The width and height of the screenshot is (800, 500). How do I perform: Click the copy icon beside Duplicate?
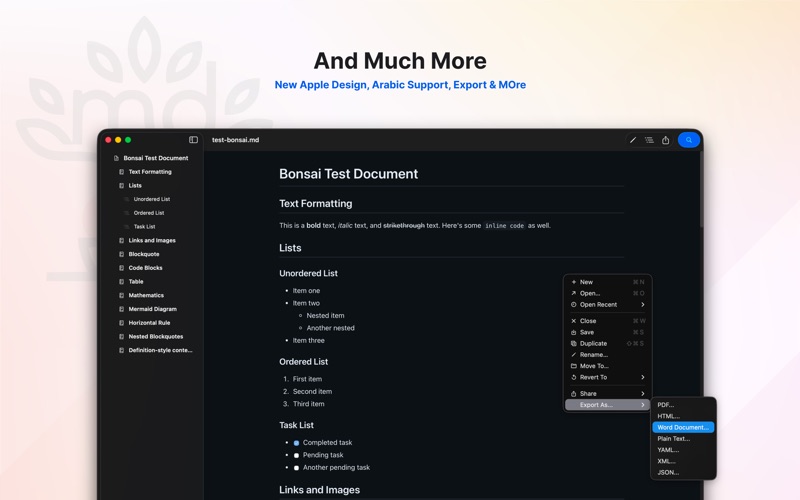click(573, 343)
